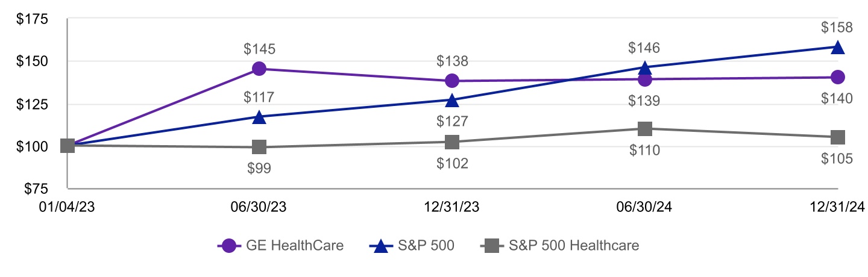The image size is (868, 277).
Task: Toggle the S&P 500 Healthcare legend entry
Action: [x=559, y=246]
